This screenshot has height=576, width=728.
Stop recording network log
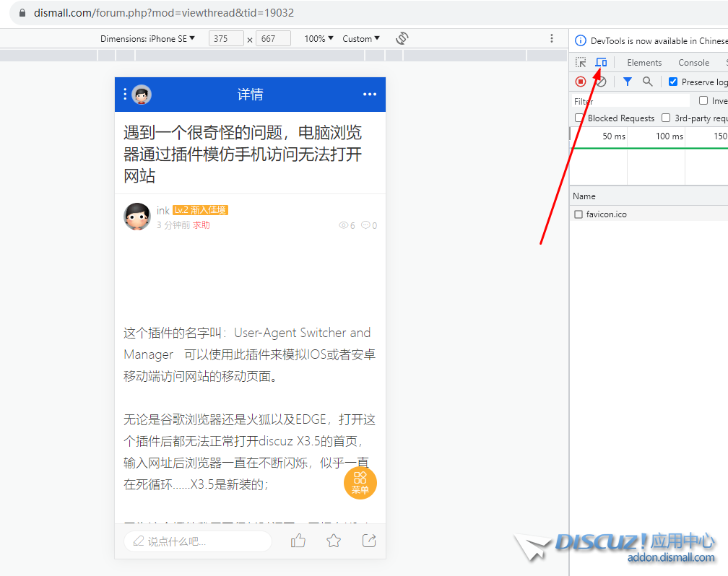[x=581, y=82]
